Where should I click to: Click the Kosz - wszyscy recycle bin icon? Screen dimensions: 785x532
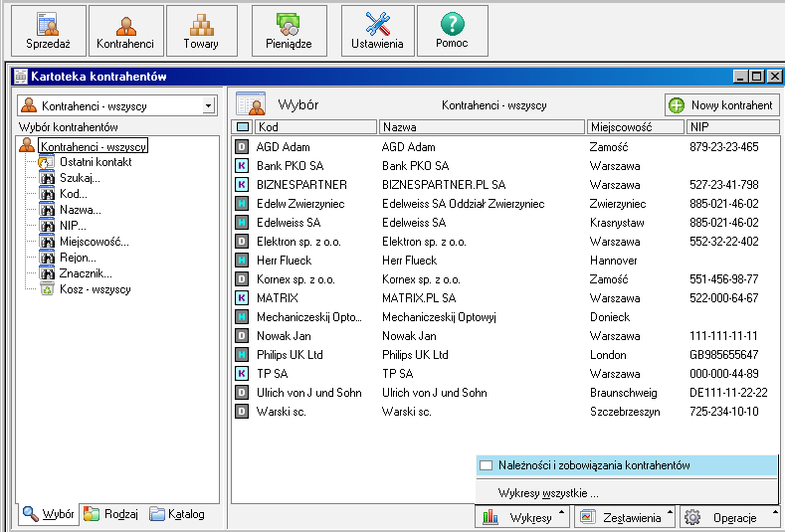(x=47, y=288)
